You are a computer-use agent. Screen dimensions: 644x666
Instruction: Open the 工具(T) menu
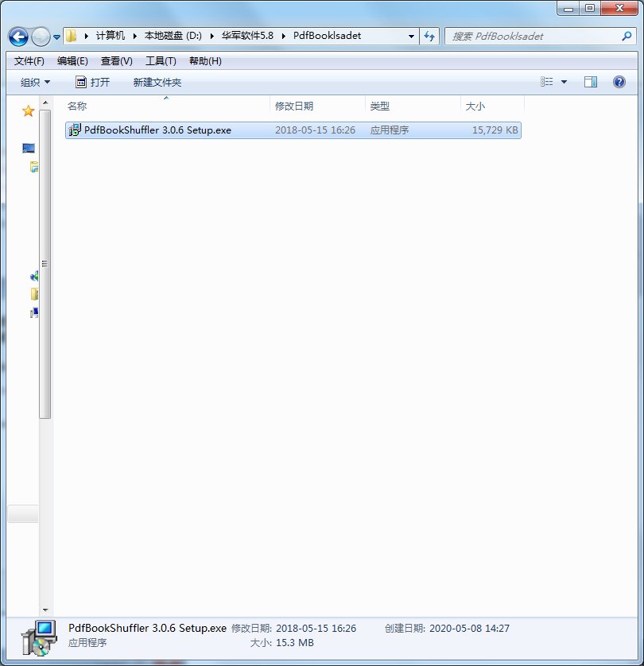(x=160, y=61)
